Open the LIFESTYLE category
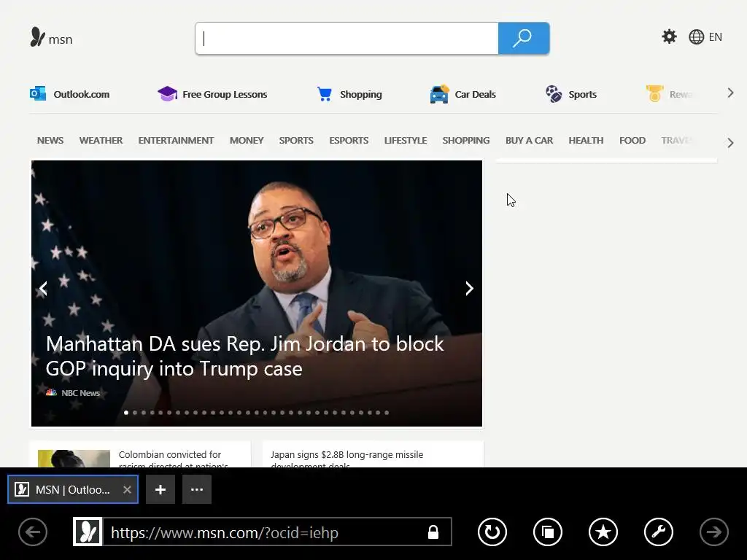The width and height of the screenshot is (747, 560). [x=406, y=141]
